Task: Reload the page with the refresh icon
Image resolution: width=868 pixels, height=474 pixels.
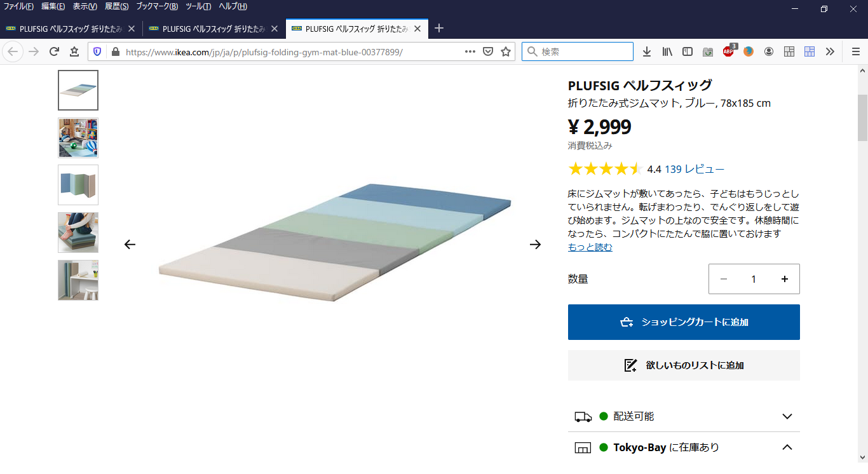Action: 54,51
